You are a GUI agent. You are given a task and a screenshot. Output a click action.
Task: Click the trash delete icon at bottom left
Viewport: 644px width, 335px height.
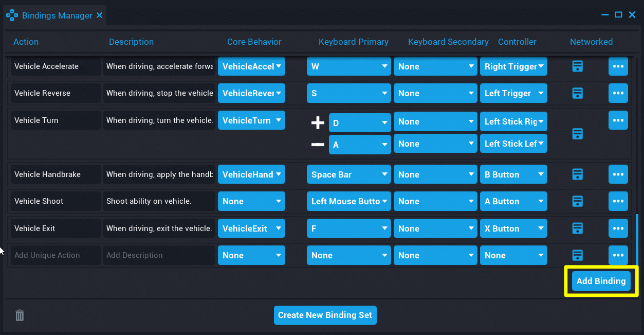(20, 315)
